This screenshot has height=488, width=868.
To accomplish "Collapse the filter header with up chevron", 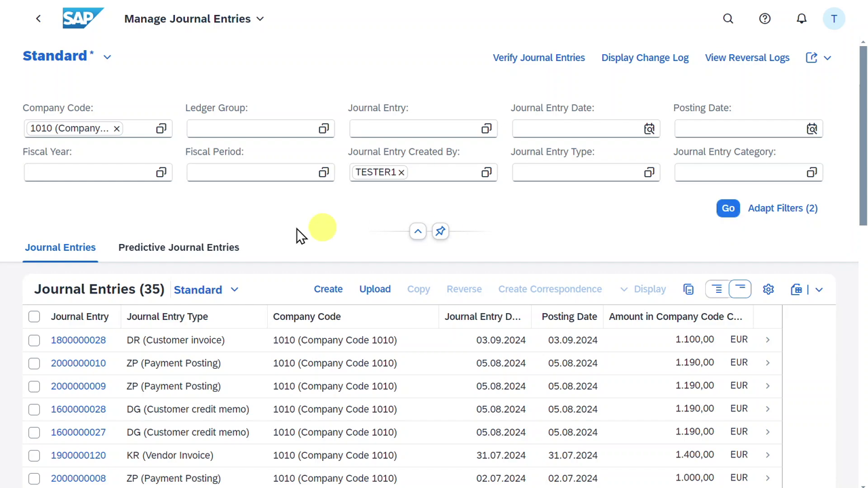I will 418,232.
